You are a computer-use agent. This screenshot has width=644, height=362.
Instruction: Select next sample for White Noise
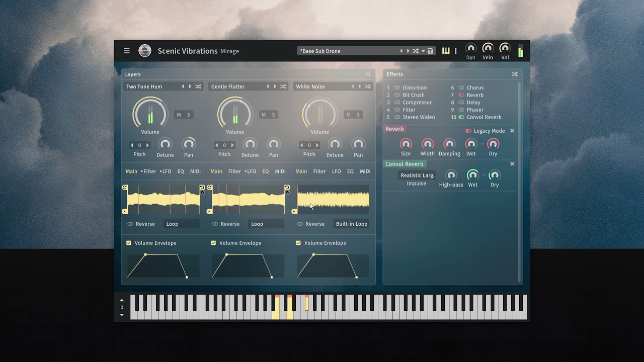[359, 86]
